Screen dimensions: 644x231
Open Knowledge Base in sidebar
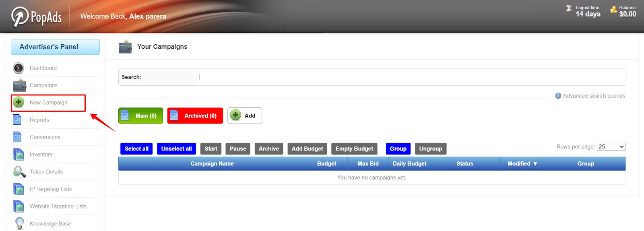tap(50, 224)
